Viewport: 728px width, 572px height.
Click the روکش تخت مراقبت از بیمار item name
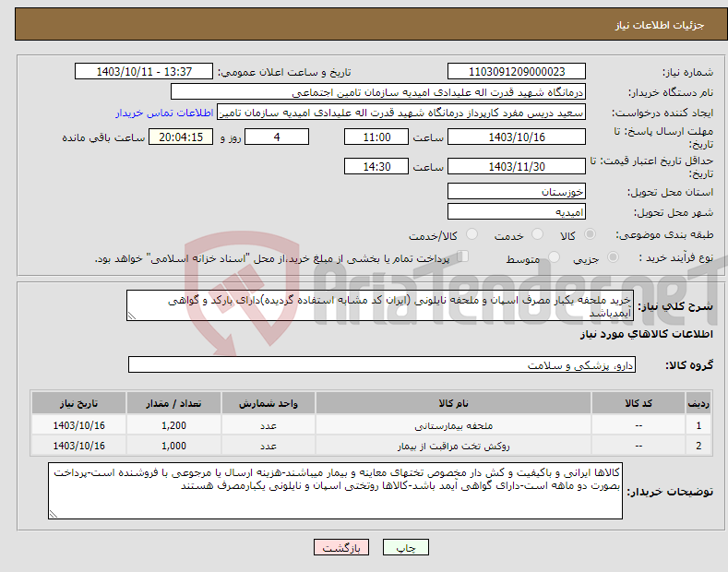tap(453, 446)
